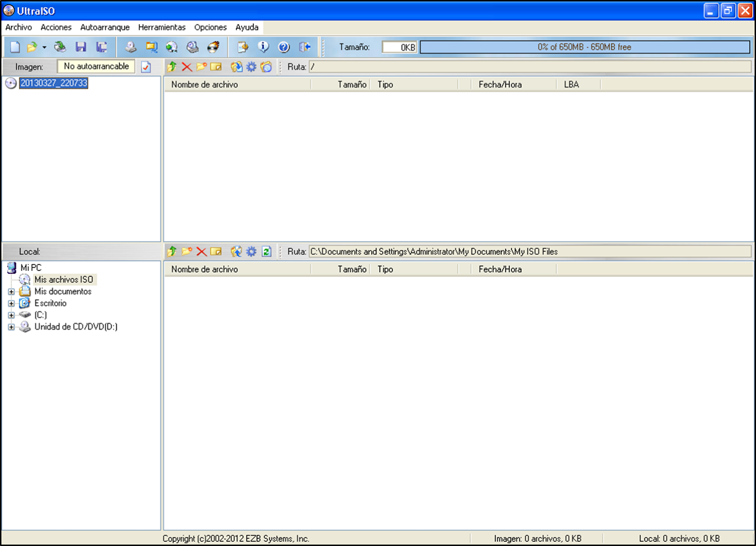This screenshot has width=756, height=546.
Task: Open the Herramientas menu
Action: [x=162, y=27]
